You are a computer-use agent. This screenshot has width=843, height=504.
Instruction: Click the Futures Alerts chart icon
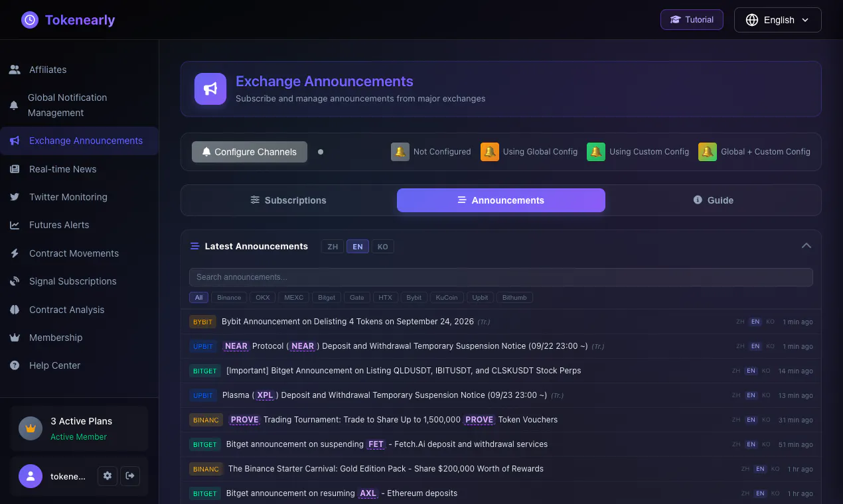click(15, 225)
